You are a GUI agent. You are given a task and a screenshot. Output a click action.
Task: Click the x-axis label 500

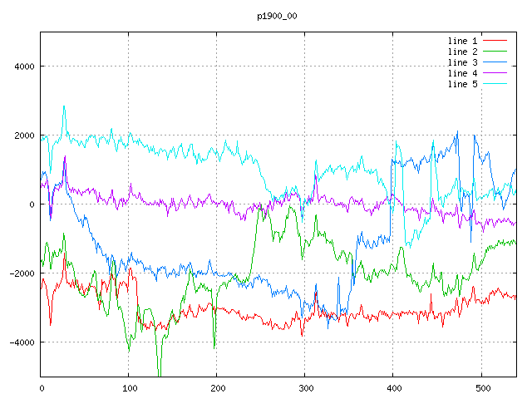point(482,388)
